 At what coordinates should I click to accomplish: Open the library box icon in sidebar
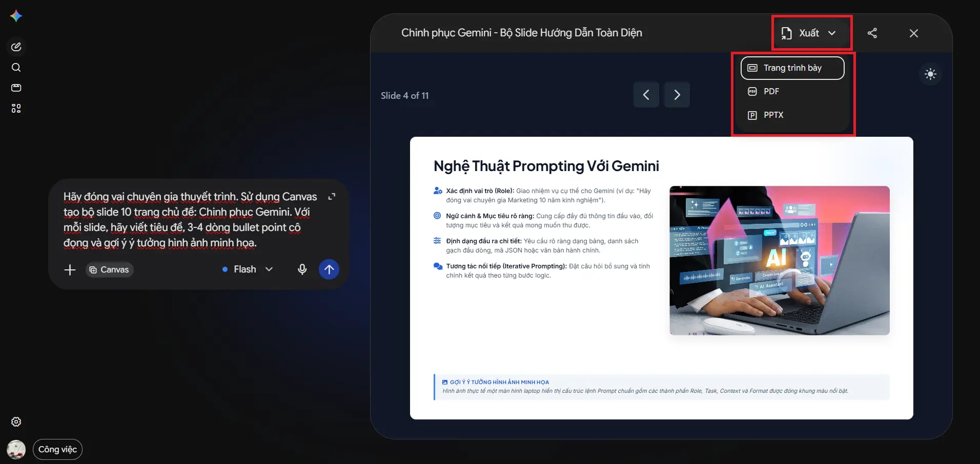click(x=16, y=88)
